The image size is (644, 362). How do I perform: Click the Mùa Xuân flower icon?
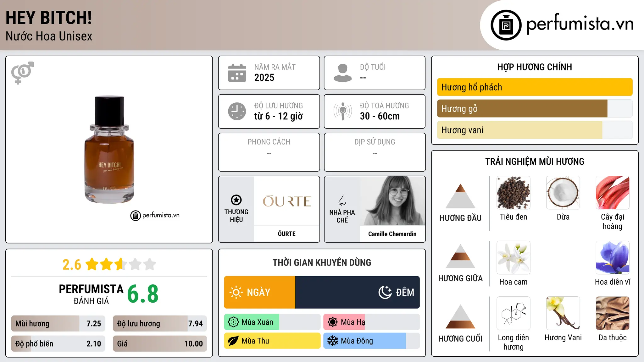point(233,322)
